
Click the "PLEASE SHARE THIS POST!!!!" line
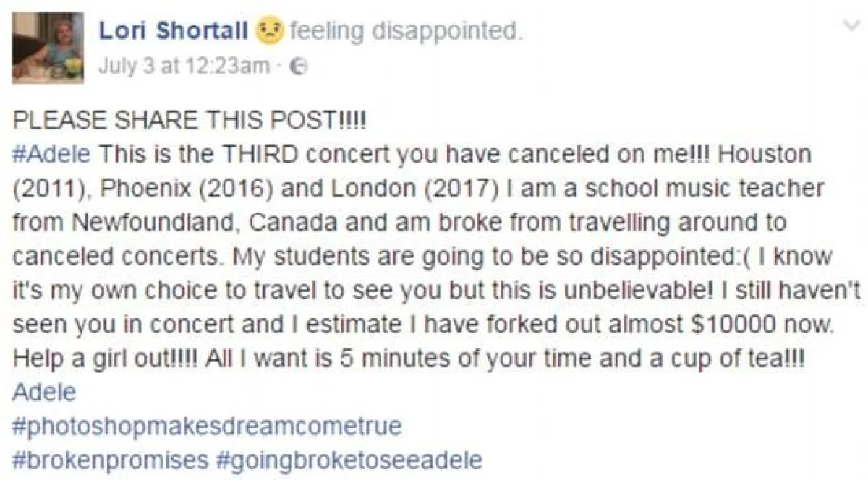point(191,121)
